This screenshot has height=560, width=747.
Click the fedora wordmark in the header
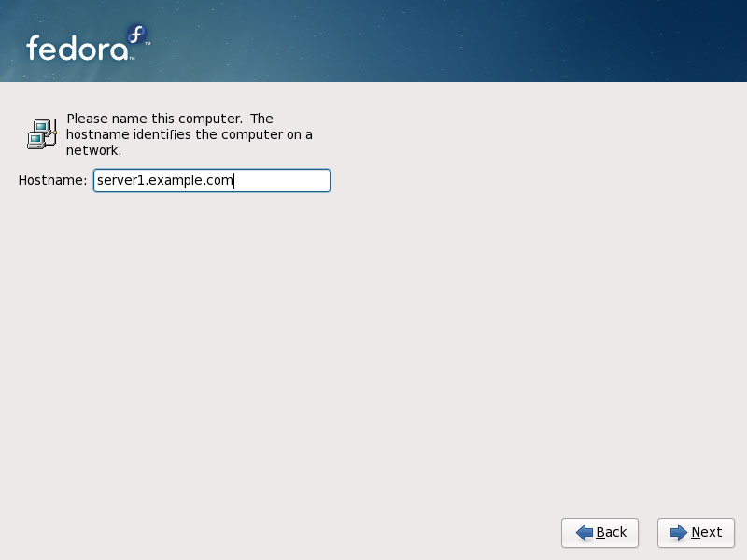point(77,48)
